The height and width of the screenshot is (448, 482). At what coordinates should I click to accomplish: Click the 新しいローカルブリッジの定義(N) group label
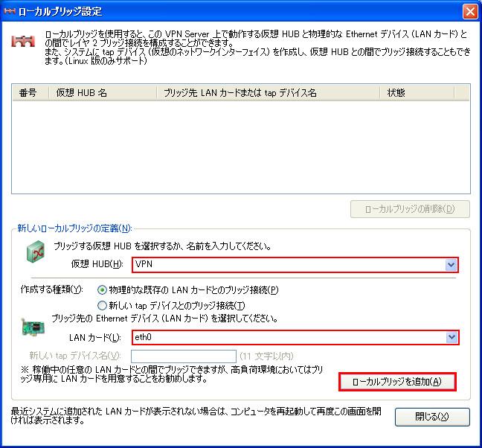74,228
